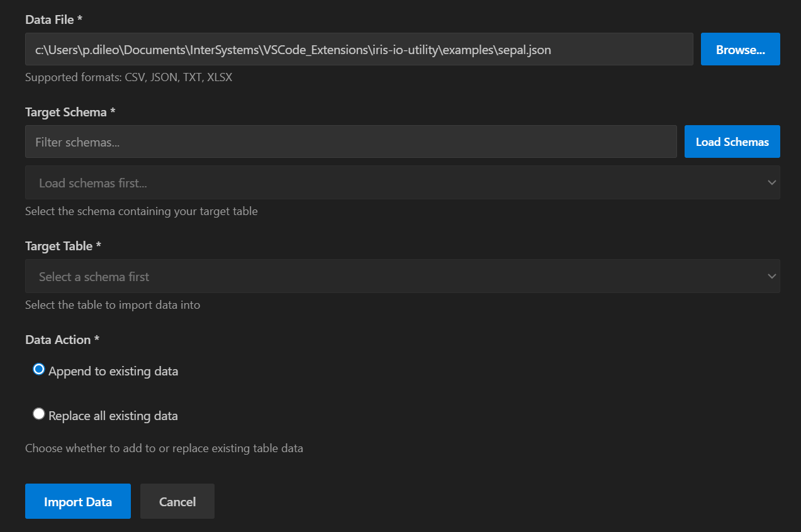This screenshot has height=532, width=801.
Task: Click the Target Table dropdown chevron arrow
Action: tap(771, 276)
